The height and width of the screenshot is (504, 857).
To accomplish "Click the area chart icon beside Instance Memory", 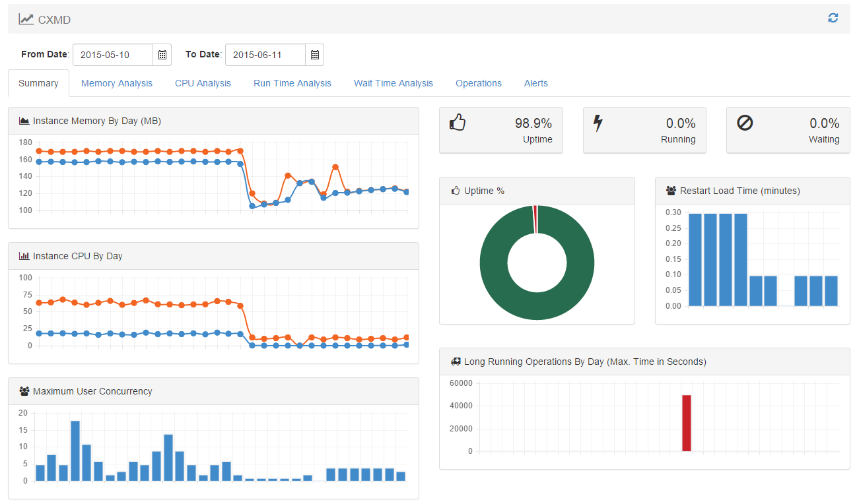I will click(x=24, y=121).
